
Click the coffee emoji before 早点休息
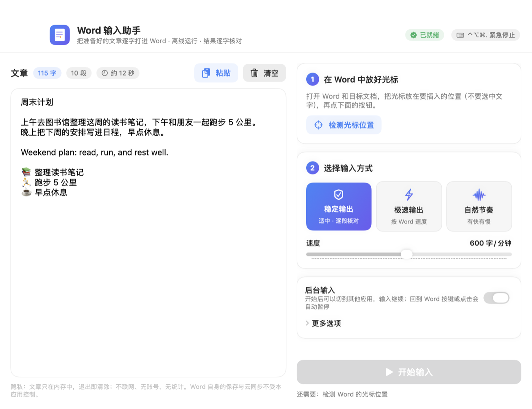click(x=26, y=192)
